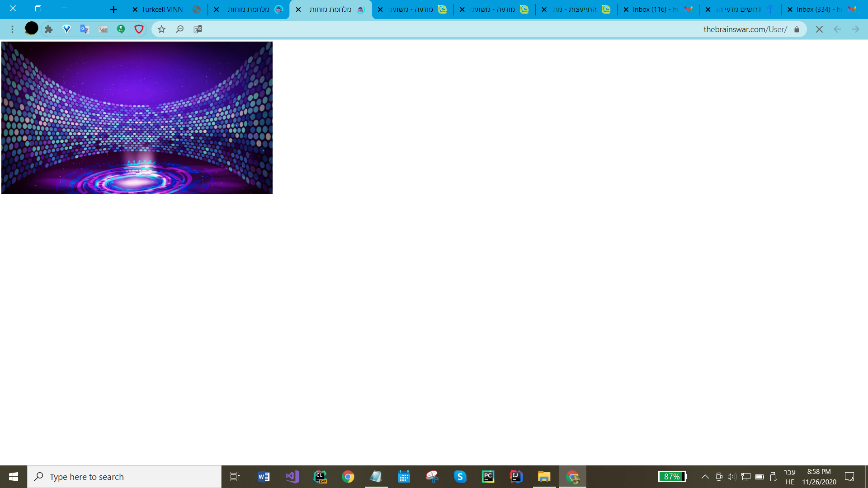Open the zoom search icon in toolbar

point(180,29)
